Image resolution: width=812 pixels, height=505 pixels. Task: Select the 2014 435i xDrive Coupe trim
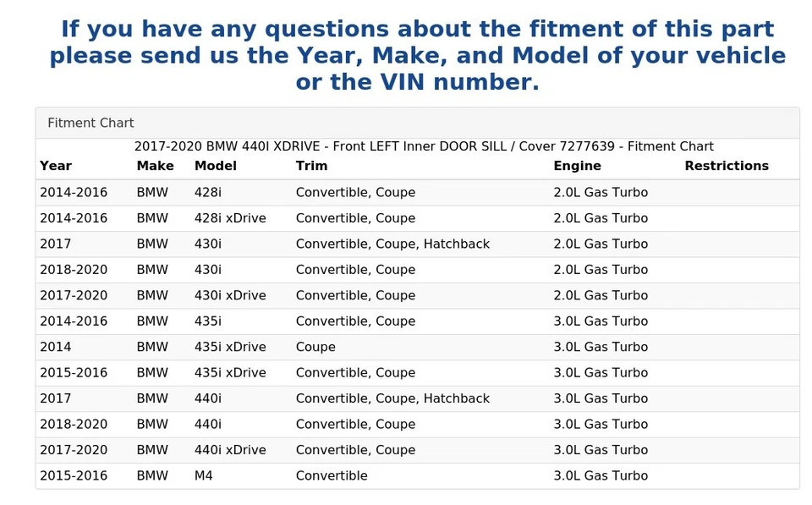[315, 347]
